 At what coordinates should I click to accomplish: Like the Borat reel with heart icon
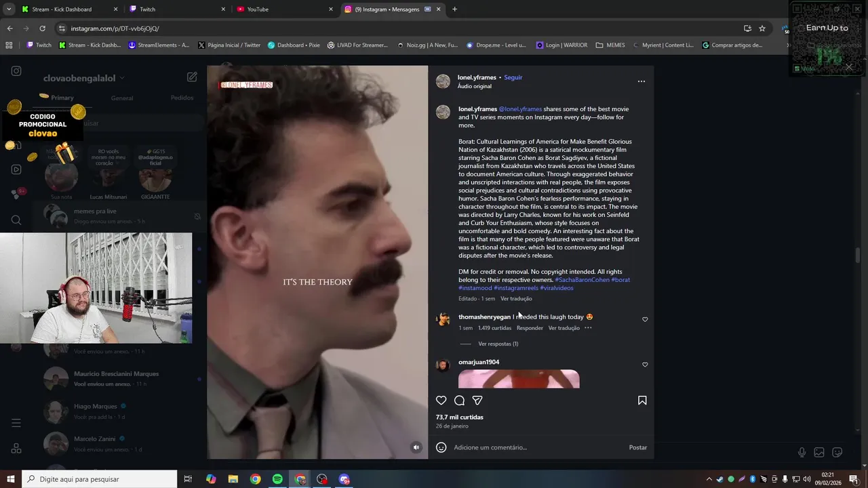pyautogui.click(x=441, y=401)
